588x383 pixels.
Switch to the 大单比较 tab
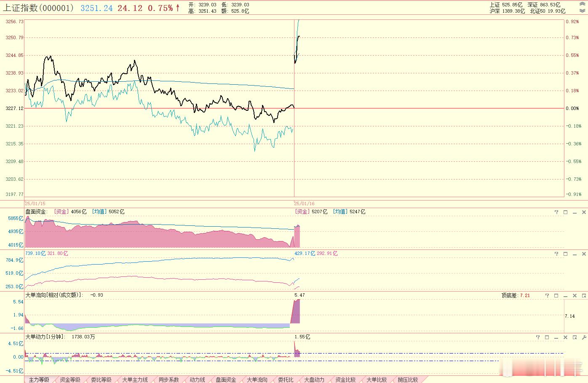click(x=377, y=380)
